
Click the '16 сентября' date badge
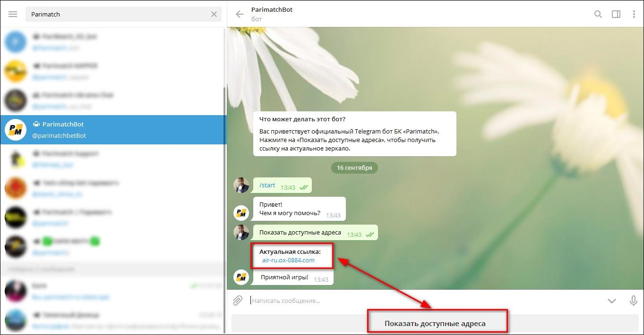pyautogui.click(x=354, y=167)
